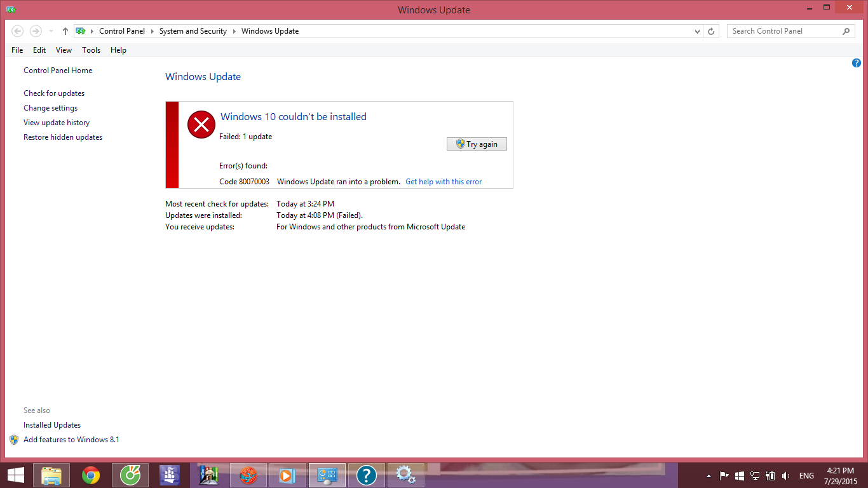Open the View menu

(x=64, y=50)
